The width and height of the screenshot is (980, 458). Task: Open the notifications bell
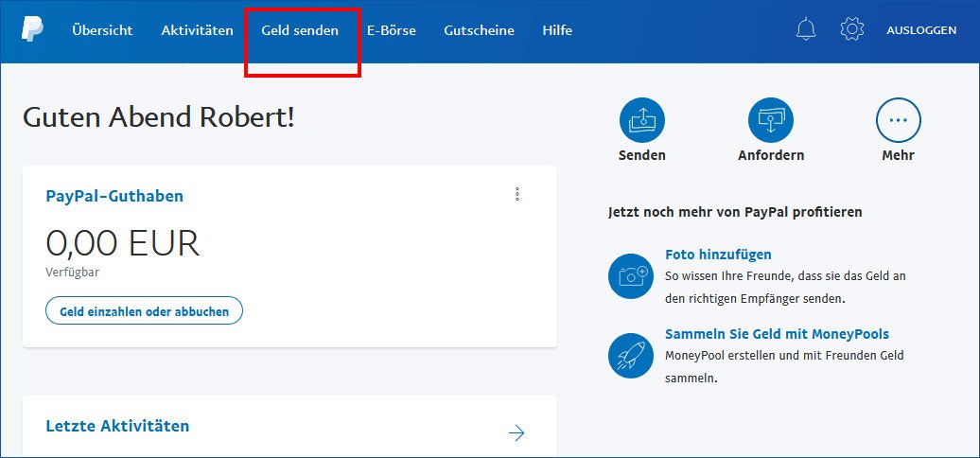(806, 29)
